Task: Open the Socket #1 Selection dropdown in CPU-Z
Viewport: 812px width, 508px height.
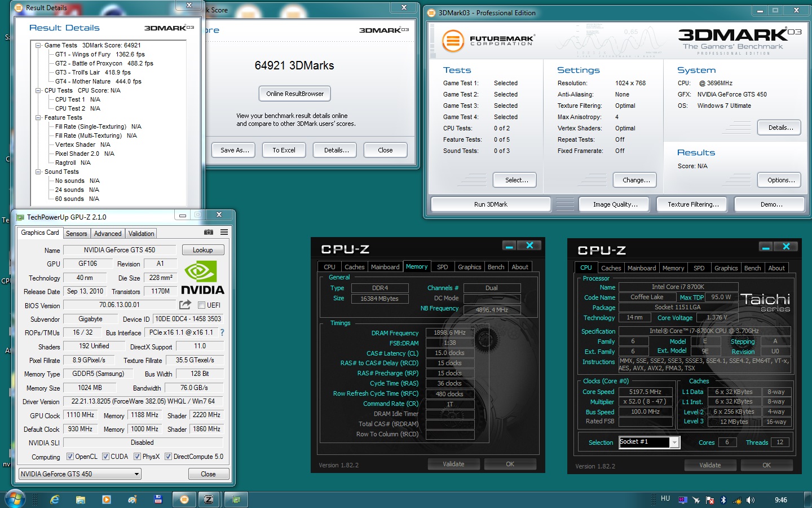Action: coord(674,443)
